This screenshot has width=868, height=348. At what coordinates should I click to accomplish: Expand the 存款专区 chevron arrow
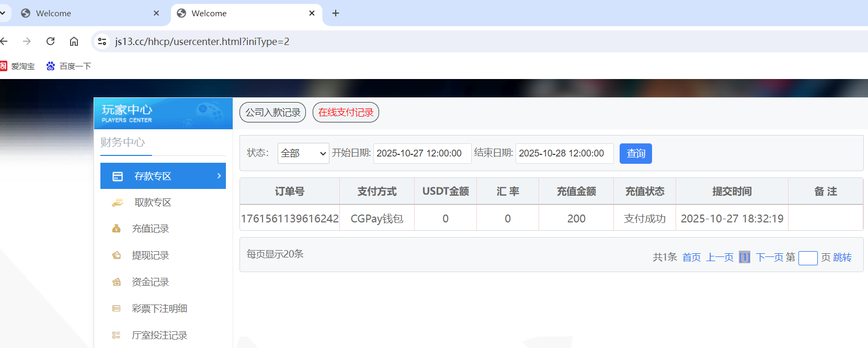click(x=219, y=176)
